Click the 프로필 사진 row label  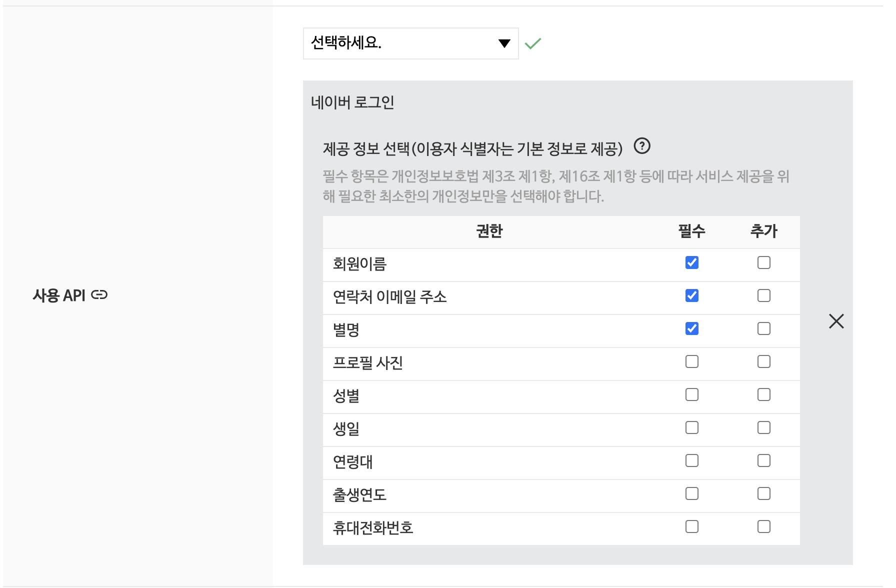pos(368,363)
